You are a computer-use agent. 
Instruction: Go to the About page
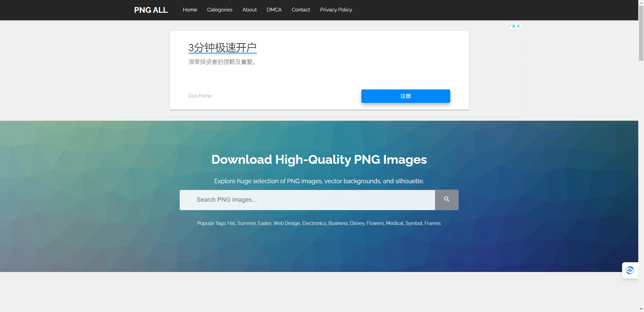click(x=249, y=10)
